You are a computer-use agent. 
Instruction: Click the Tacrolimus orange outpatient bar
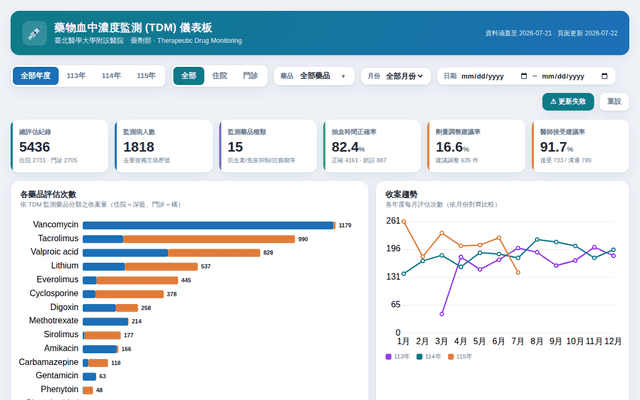coord(209,239)
